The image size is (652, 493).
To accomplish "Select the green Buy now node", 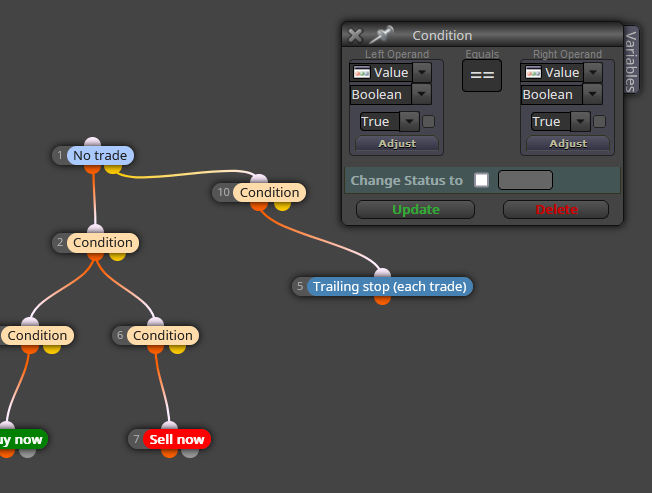I will 23,439.
